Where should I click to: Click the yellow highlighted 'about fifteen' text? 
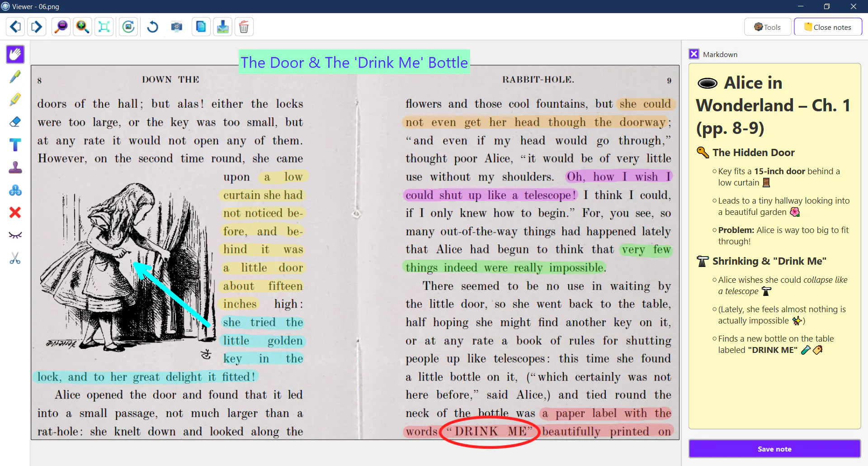[263, 286]
